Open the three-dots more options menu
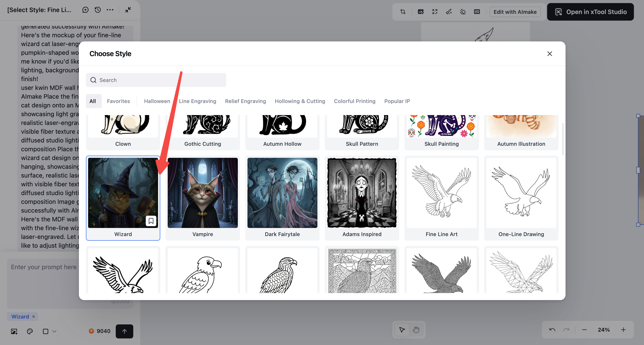644x345 pixels. tap(110, 10)
